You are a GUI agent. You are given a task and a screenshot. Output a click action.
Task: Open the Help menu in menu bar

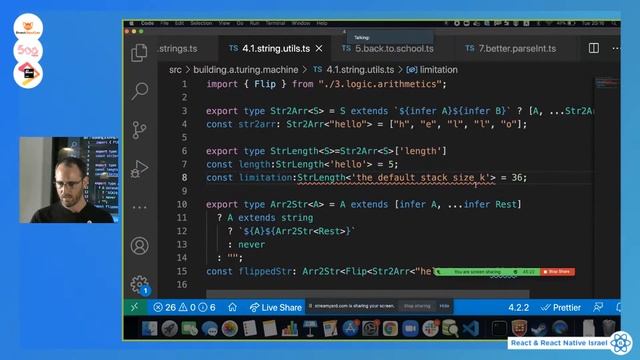tap(322, 23)
